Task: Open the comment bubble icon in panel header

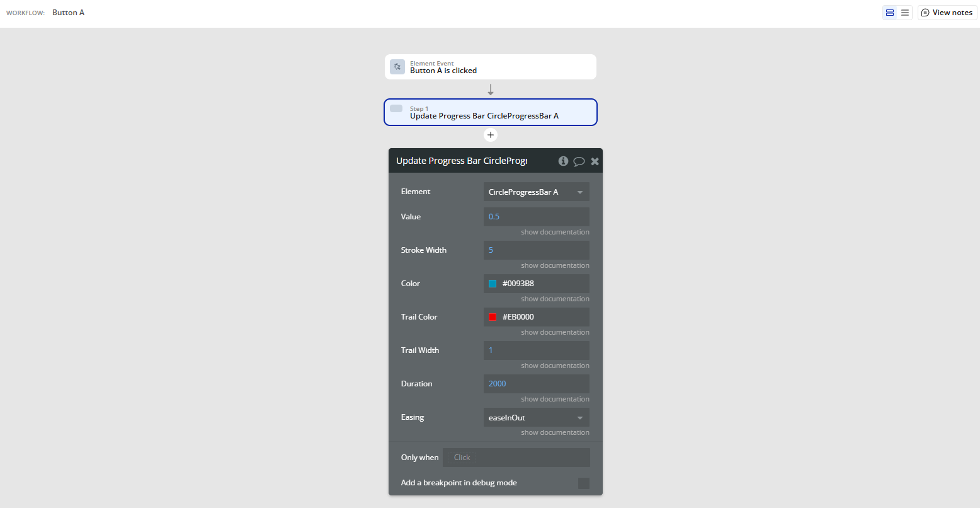Action: [x=579, y=161]
